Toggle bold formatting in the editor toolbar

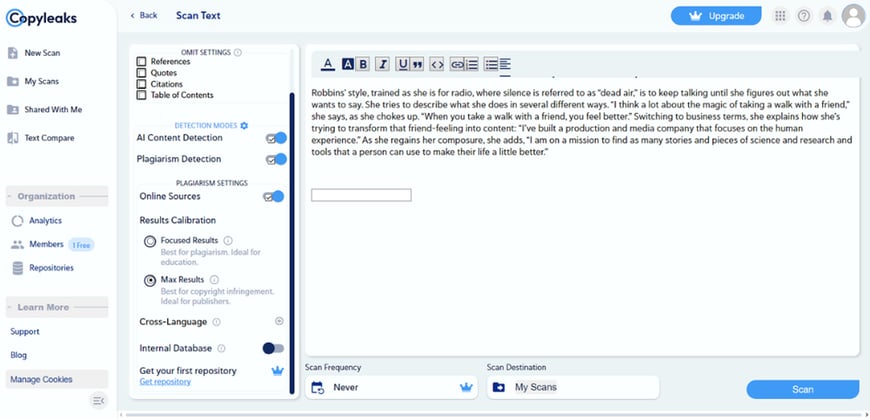363,64
